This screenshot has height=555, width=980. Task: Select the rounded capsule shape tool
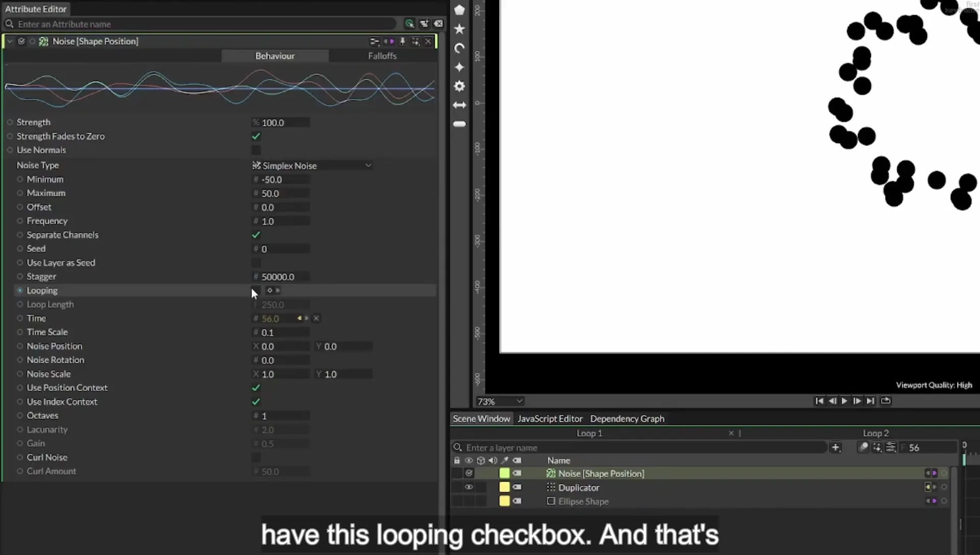click(x=459, y=124)
